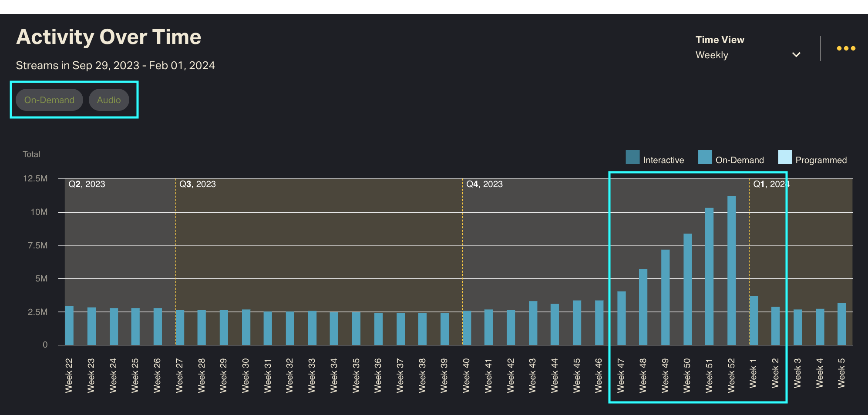Click the Week 22 bar
The height and width of the screenshot is (415, 868).
click(69, 326)
